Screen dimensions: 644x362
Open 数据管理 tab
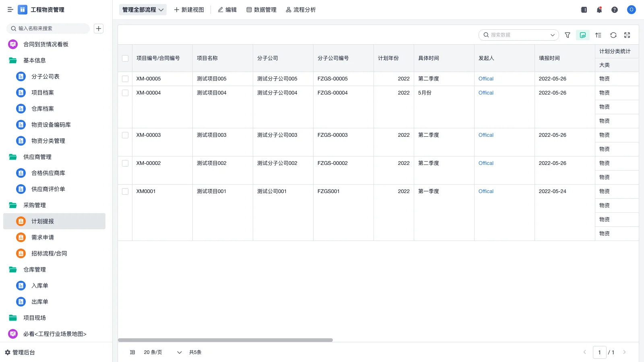tap(262, 10)
